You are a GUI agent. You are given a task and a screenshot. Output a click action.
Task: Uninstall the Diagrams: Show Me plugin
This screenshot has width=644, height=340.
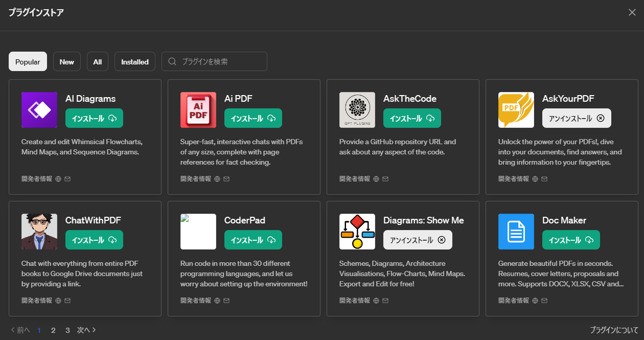point(418,240)
